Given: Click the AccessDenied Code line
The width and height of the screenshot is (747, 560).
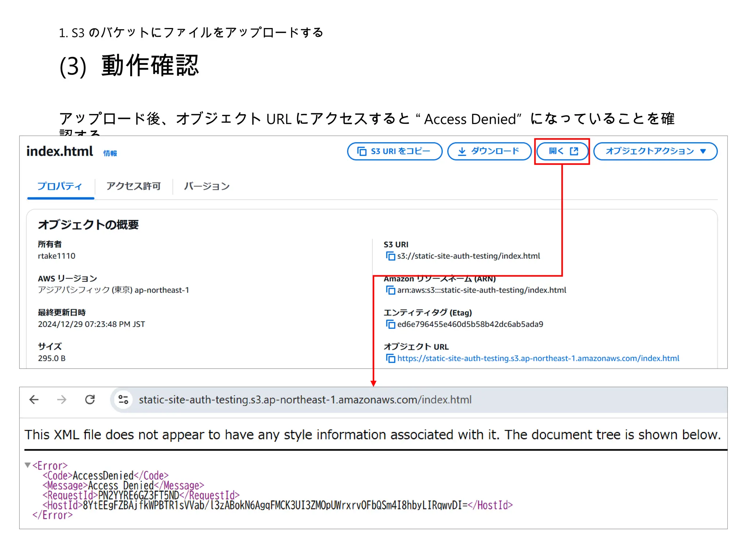Looking at the screenshot, I should [x=106, y=476].
